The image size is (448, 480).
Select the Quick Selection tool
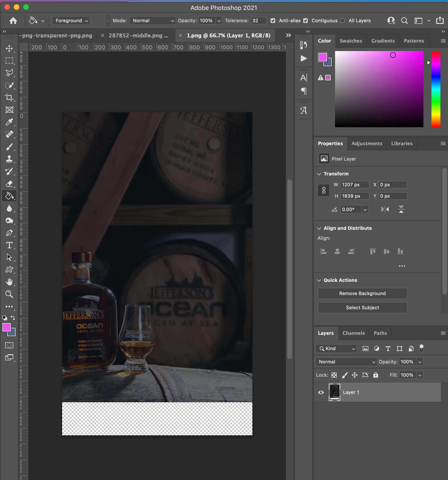tap(9, 85)
